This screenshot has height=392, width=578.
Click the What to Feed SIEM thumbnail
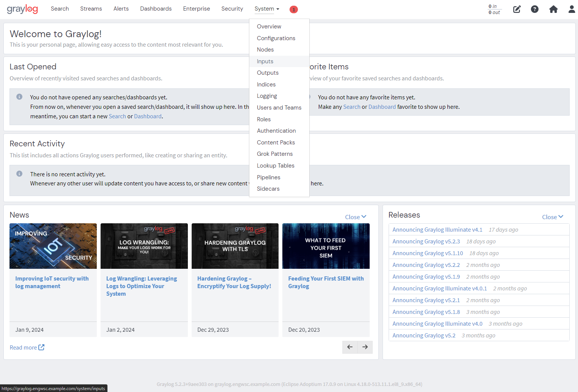pyautogui.click(x=326, y=246)
